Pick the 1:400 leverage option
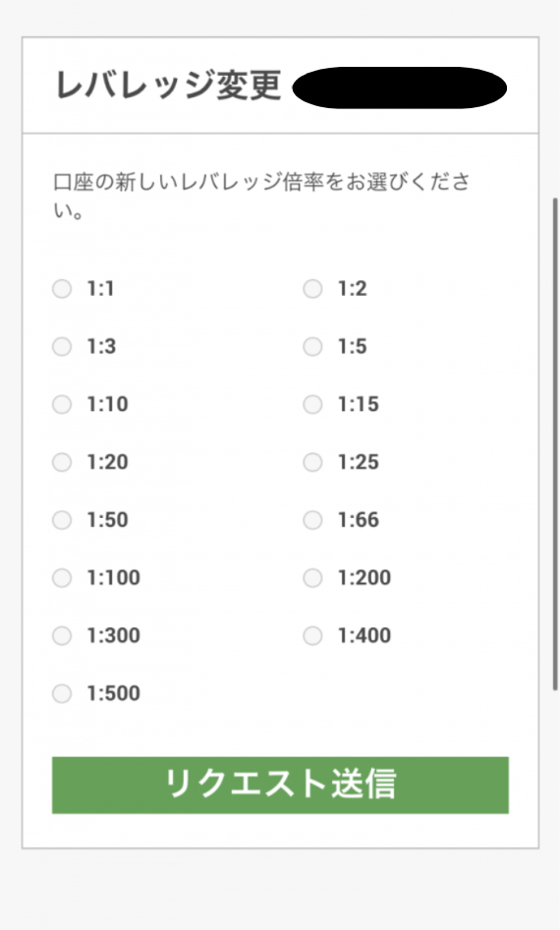Viewport: 560px width, 930px height. click(312, 636)
